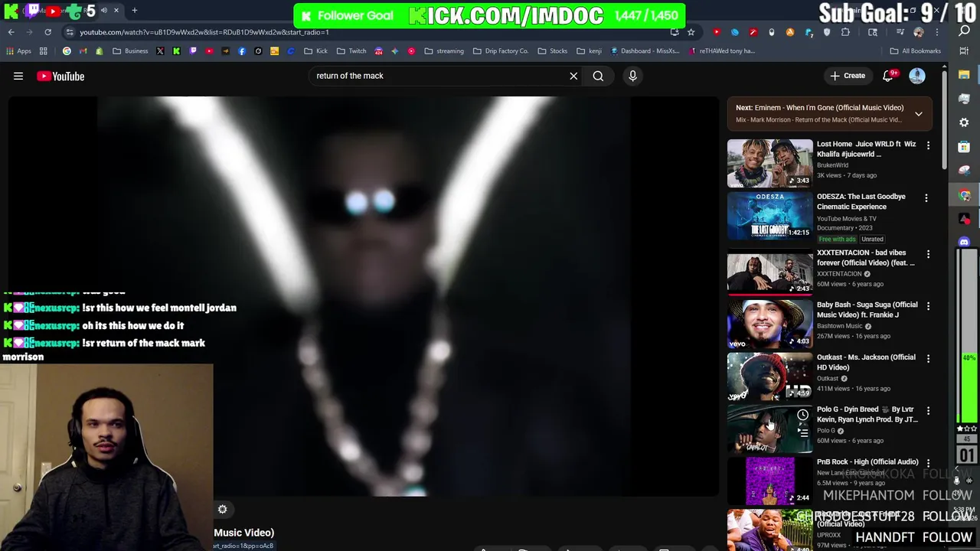Open the YouTube notifications bell
980x551 pixels.
pos(889,76)
